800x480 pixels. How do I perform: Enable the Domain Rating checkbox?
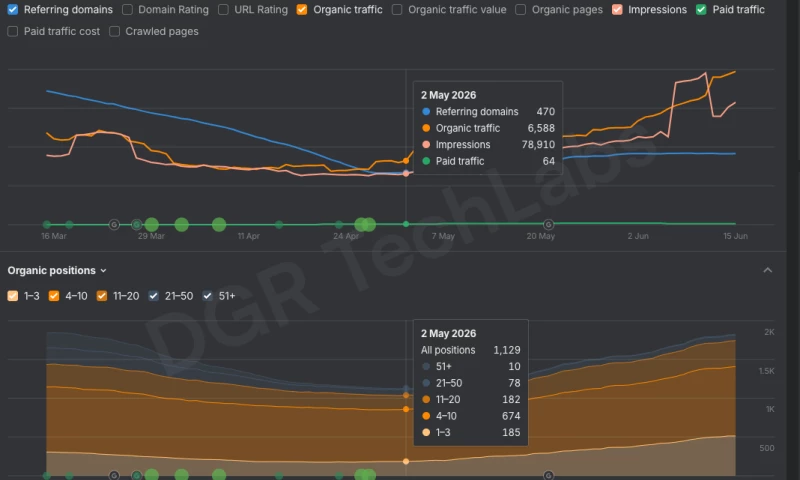coord(128,10)
